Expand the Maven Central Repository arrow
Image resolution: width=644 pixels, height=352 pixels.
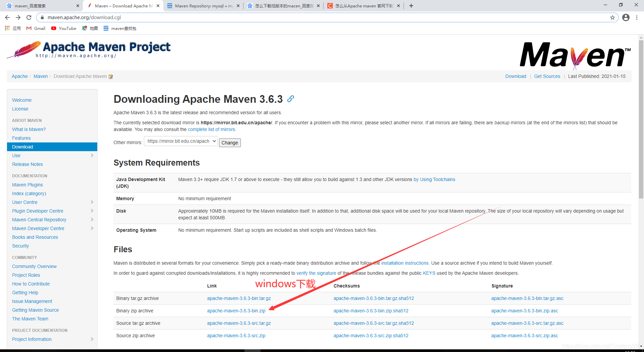tap(92, 220)
